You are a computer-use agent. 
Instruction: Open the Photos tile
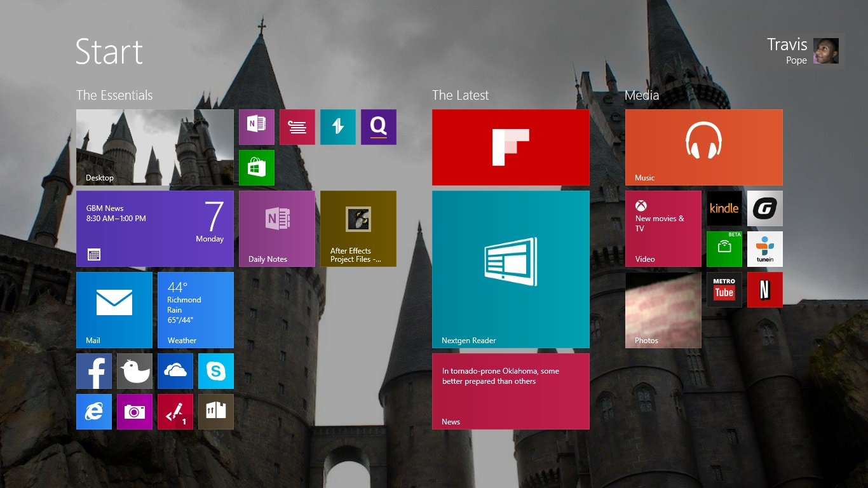click(x=663, y=310)
